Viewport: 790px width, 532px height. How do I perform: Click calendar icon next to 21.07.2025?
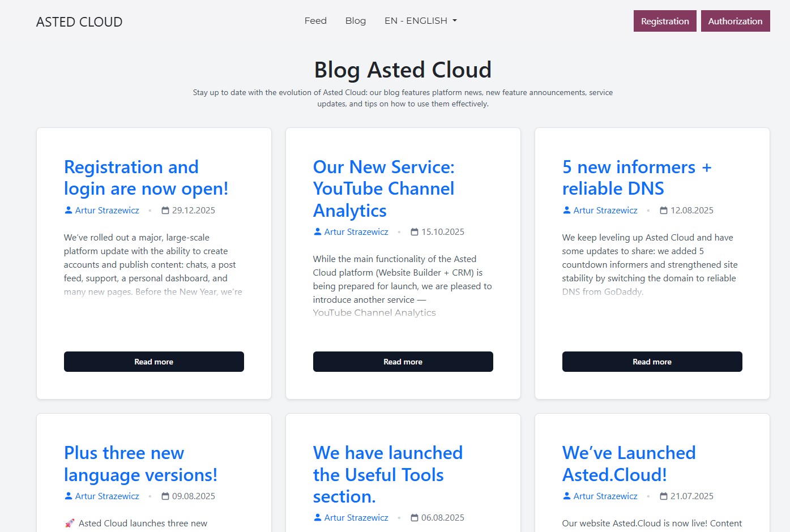[664, 496]
